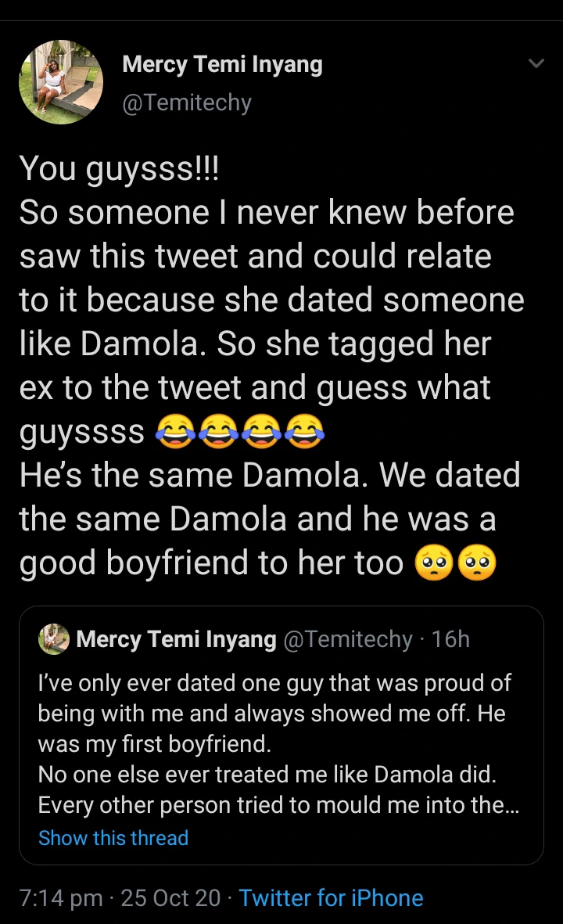Open the tweet options chevron menu

pos(536,63)
